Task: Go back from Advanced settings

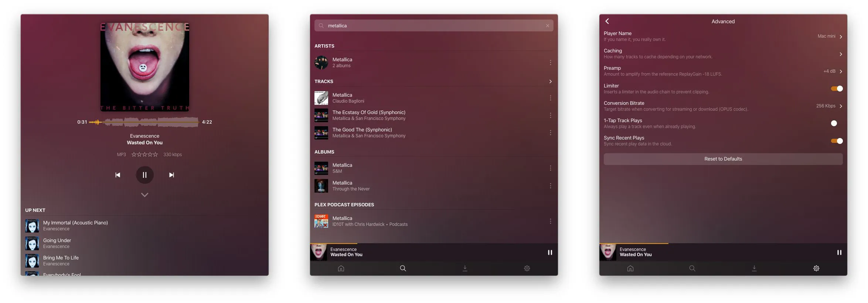Action: point(607,21)
